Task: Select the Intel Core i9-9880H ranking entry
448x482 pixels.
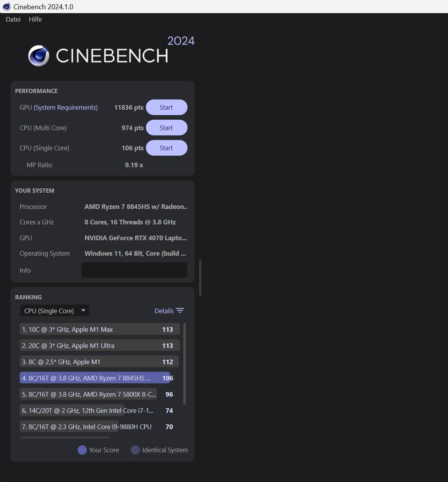Action: [86, 427]
